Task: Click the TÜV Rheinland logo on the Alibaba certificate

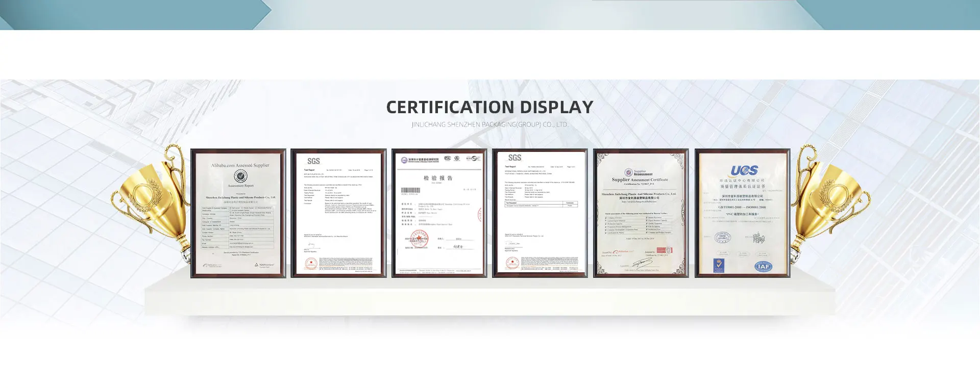Action: pos(264,265)
